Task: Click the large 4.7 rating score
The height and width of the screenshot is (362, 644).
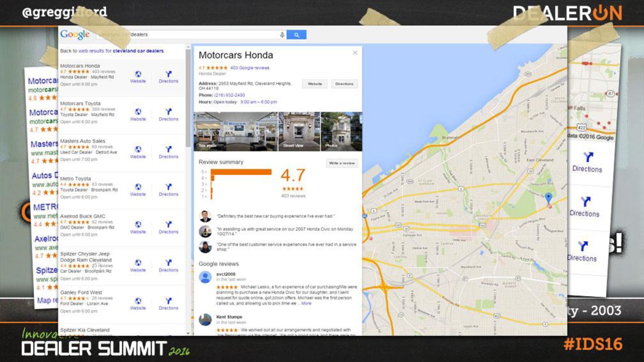Action: (293, 175)
